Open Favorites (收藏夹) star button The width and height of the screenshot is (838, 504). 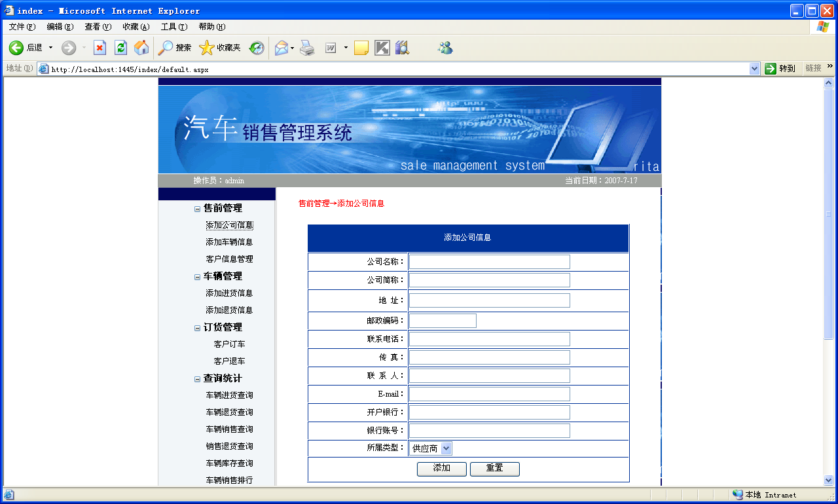(x=220, y=48)
